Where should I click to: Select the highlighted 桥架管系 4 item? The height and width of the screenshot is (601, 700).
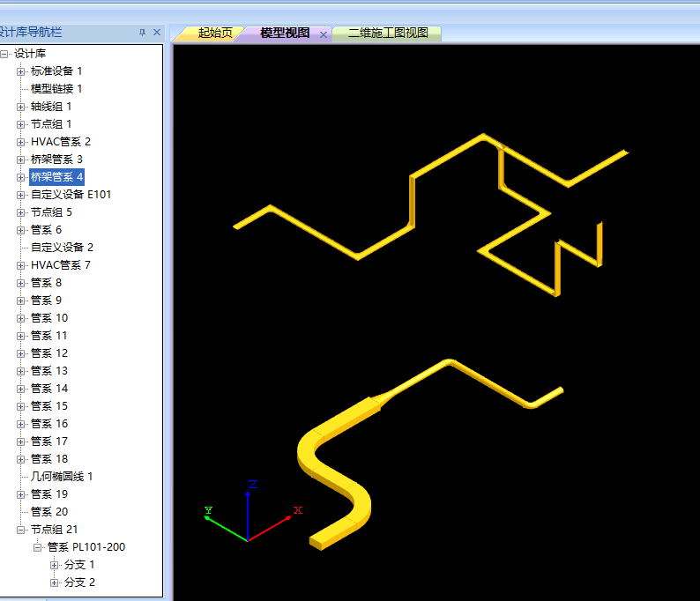click(x=56, y=177)
